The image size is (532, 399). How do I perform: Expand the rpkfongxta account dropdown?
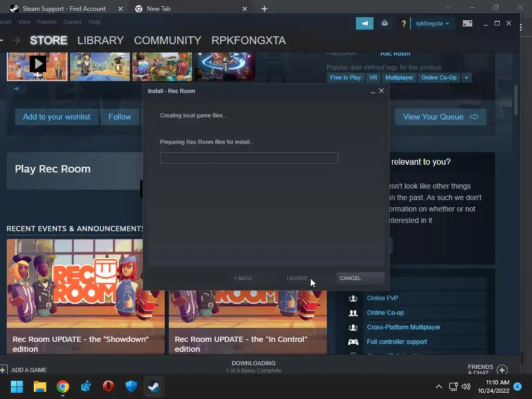point(432,23)
